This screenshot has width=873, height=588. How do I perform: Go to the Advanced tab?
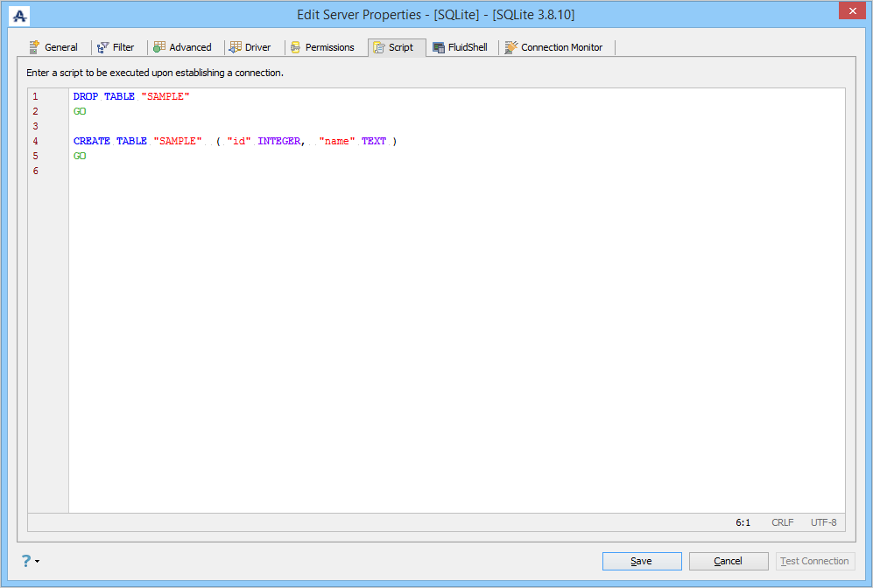183,47
